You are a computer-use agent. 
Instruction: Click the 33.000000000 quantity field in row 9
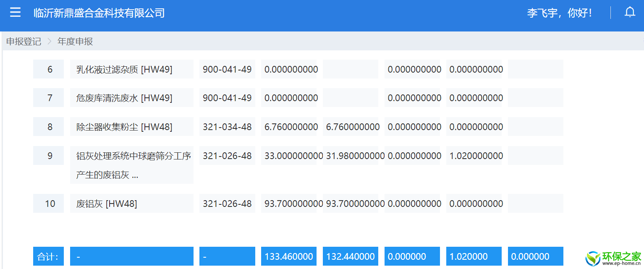click(289, 156)
